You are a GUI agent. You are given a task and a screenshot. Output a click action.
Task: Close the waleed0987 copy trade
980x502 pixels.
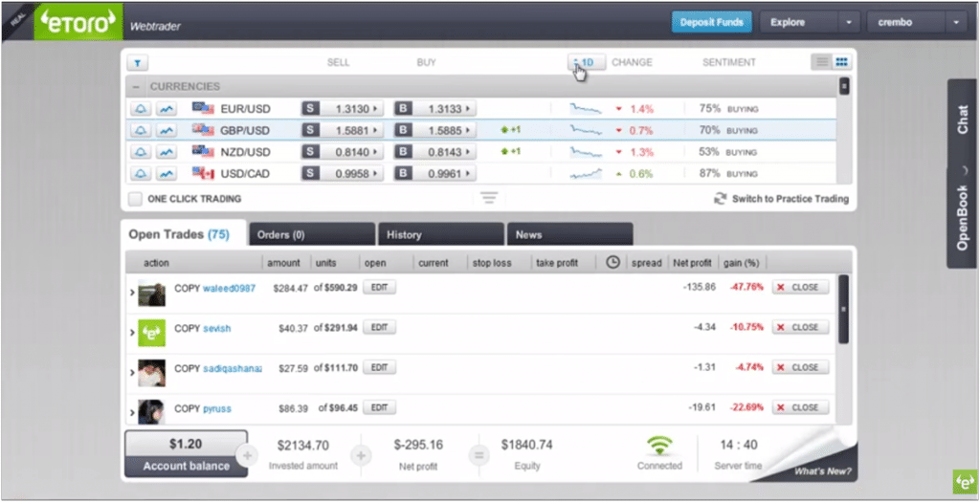click(800, 287)
